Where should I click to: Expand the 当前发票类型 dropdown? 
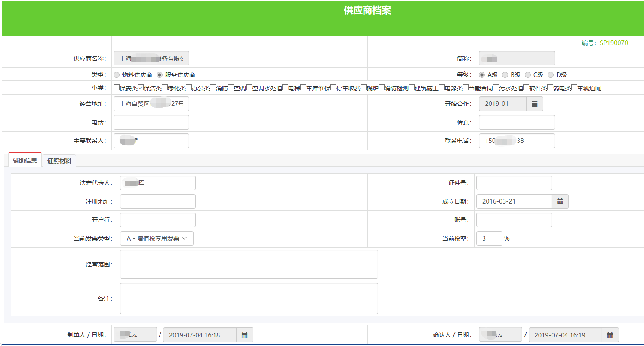click(x=157, y=238)
